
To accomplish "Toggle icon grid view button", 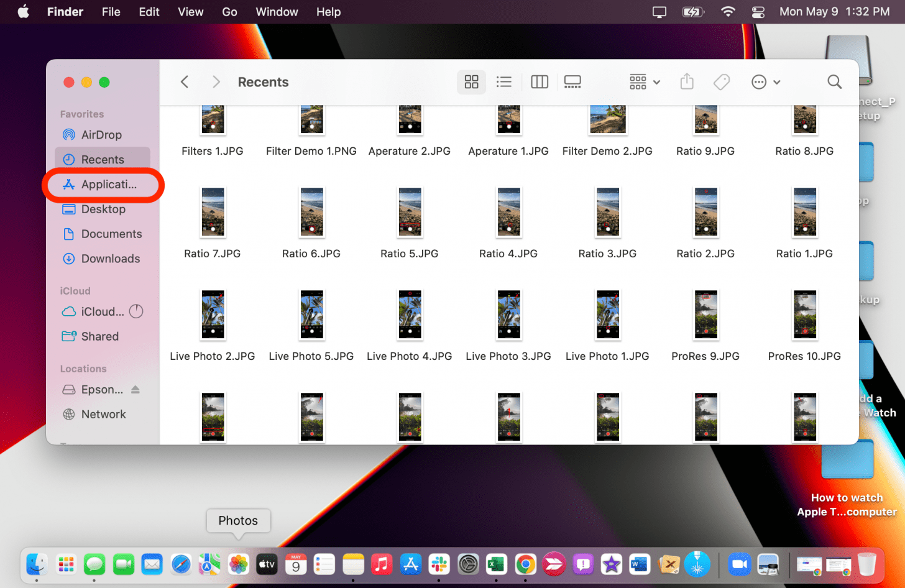I will 471,82.
